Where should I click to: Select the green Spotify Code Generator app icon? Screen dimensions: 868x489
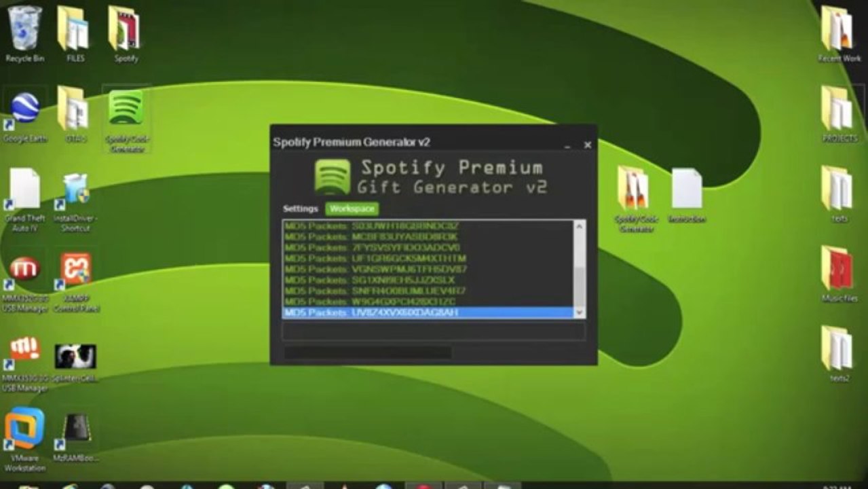point(126,119)
